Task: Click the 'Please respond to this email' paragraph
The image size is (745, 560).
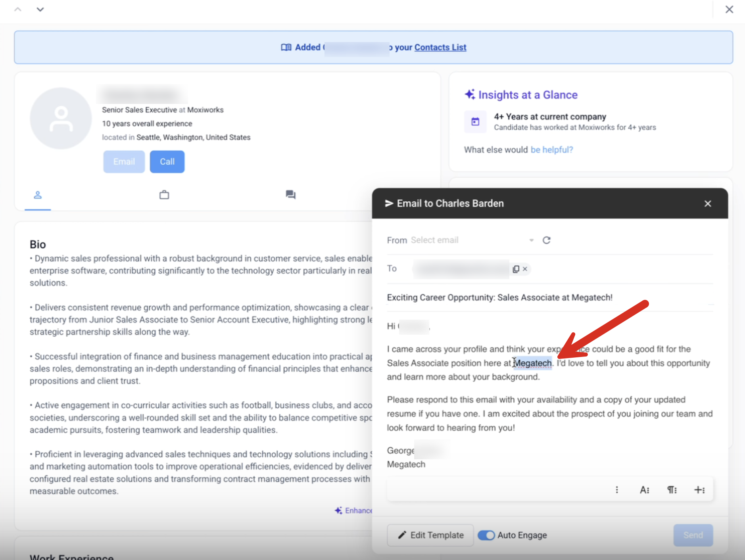Action: [550, 414]
